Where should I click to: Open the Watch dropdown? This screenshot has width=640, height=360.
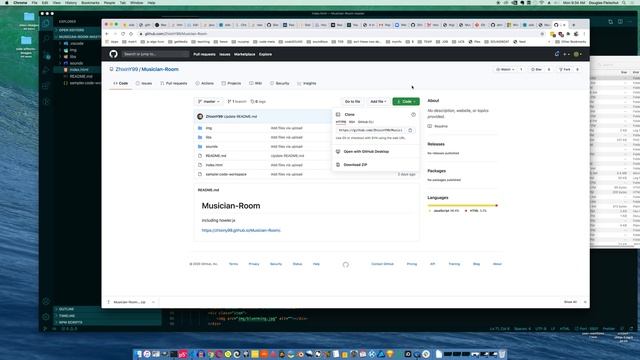(x=505, y=69)
